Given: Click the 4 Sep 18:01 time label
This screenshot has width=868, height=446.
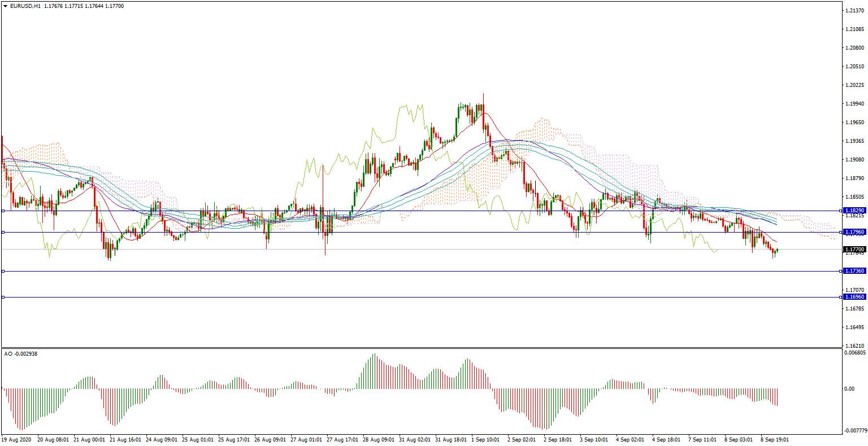Looking at the screenshot, I should coord(666,439).
